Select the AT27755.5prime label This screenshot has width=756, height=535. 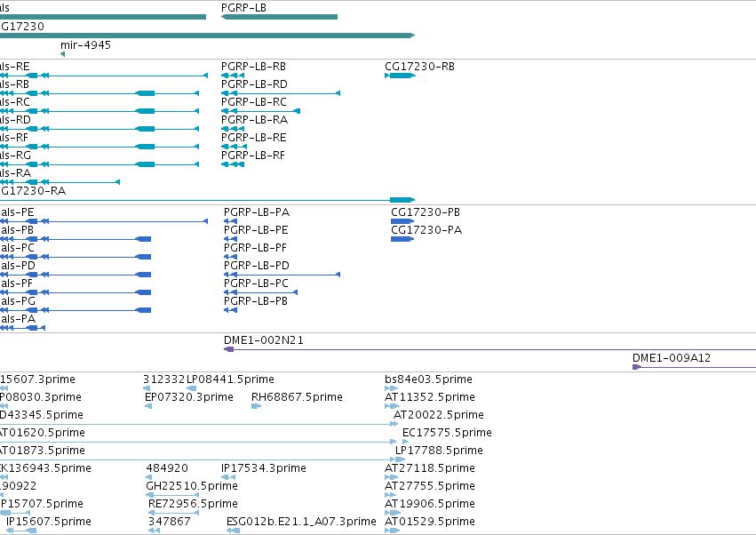pos(430,486)
